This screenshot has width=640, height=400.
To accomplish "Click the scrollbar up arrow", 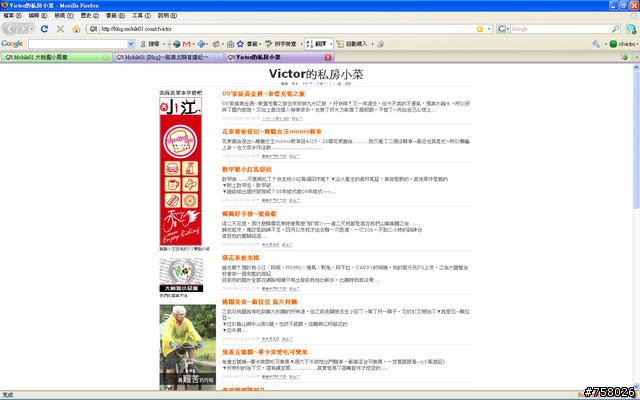I will (636, 68).
